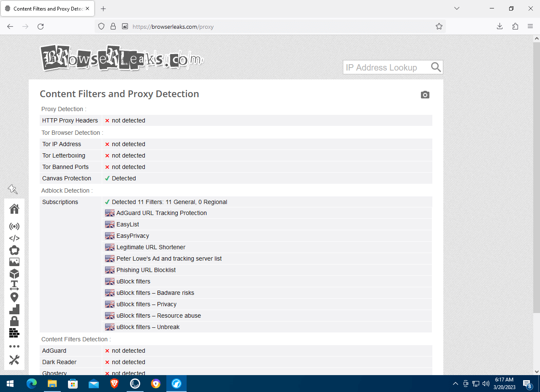The height and width of the screenshot is (392, 540).
Task: Toggle the sidebar pin icon
Action: [13, 189]
